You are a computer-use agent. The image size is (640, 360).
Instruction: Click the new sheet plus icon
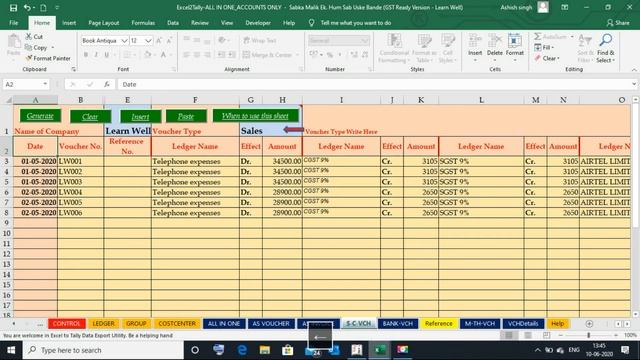click(589, 324)
